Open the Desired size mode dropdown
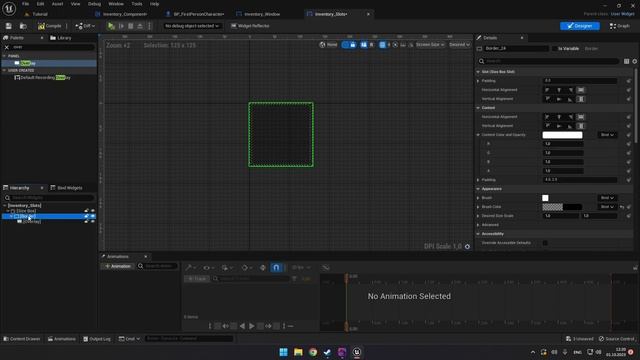The width and height of the screenshot is (640, 360). [459, 44]
